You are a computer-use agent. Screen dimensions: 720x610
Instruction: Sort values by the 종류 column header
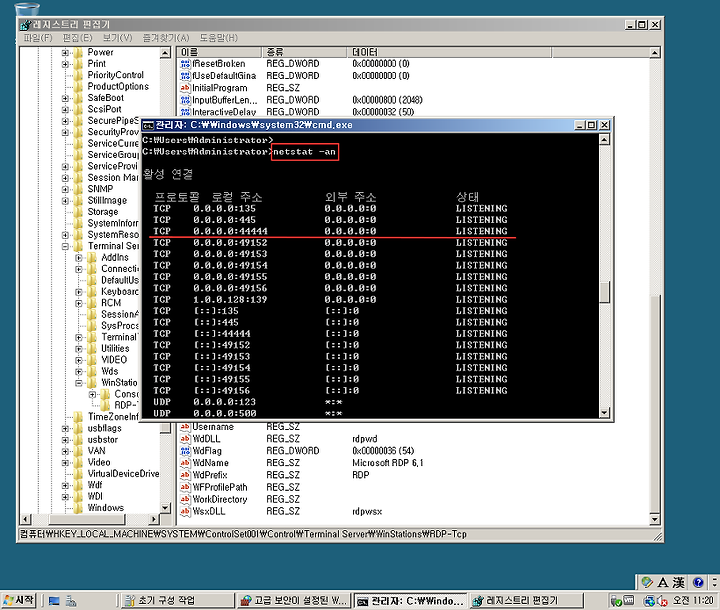tap(304, 52)
